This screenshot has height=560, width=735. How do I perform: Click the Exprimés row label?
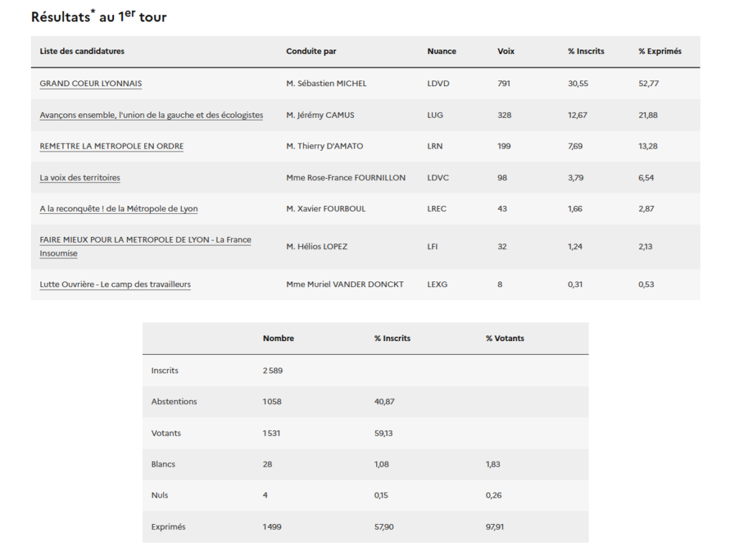(168, 527)
